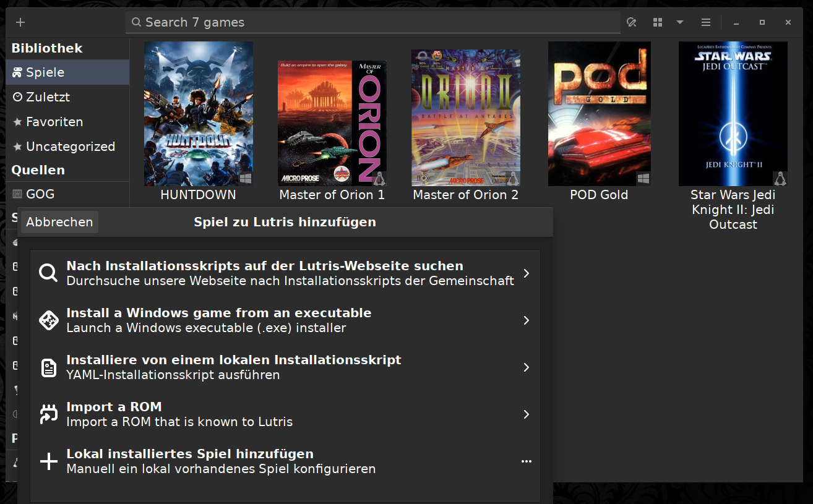
Task: Choose 'Nach Installationsskripts auf der Lutris-Webseite suchen'
Action: coord(285,273)
